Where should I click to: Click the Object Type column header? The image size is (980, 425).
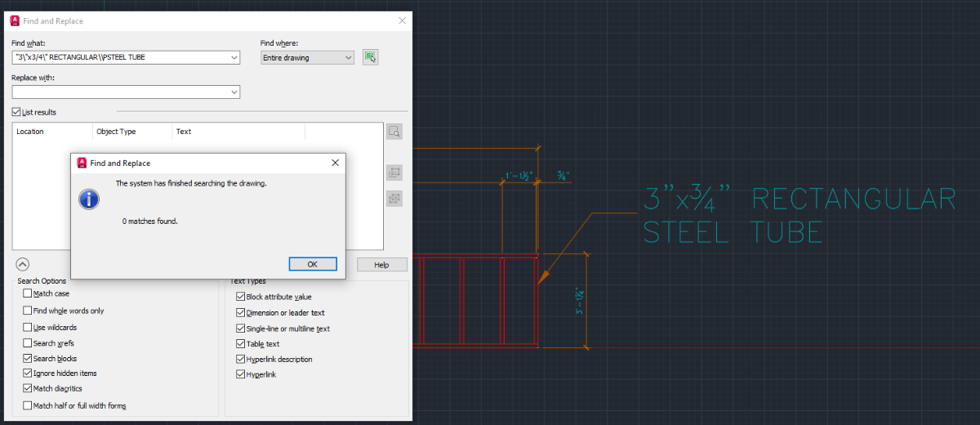(131, 132)
